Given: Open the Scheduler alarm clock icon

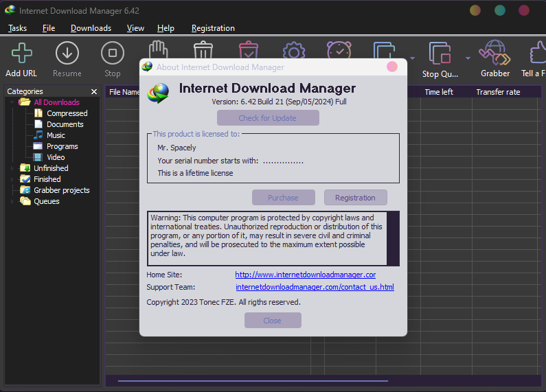Looking at the screenshot, I should (x=339, y=50).
